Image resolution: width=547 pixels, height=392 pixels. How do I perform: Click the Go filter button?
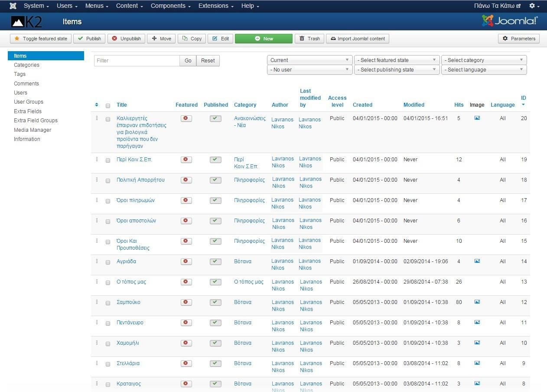pos(188,61)
